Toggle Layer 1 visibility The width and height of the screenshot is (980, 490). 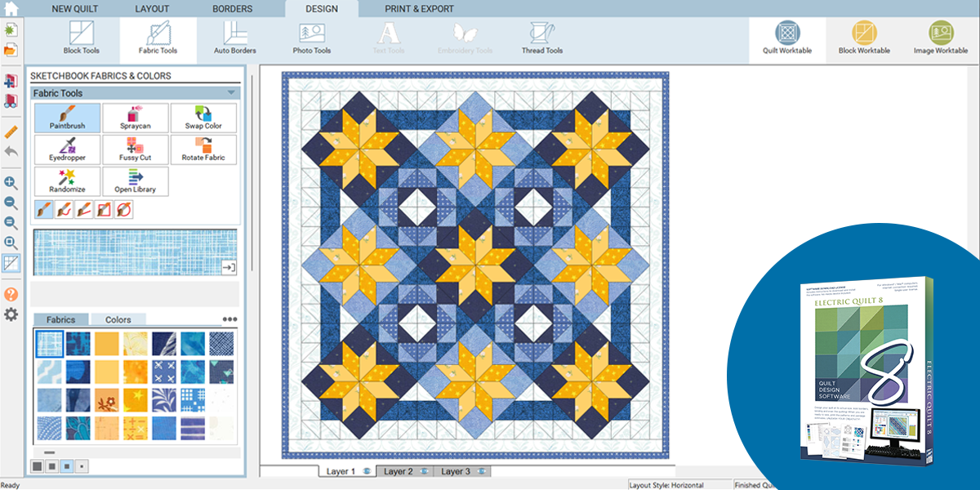tap(365, 471)
